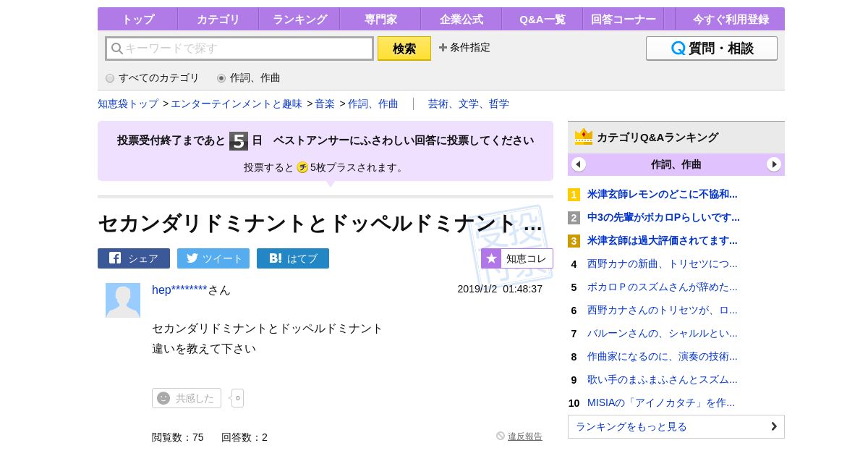Select the 作詞、作曲 radio button

pos(221,78)
